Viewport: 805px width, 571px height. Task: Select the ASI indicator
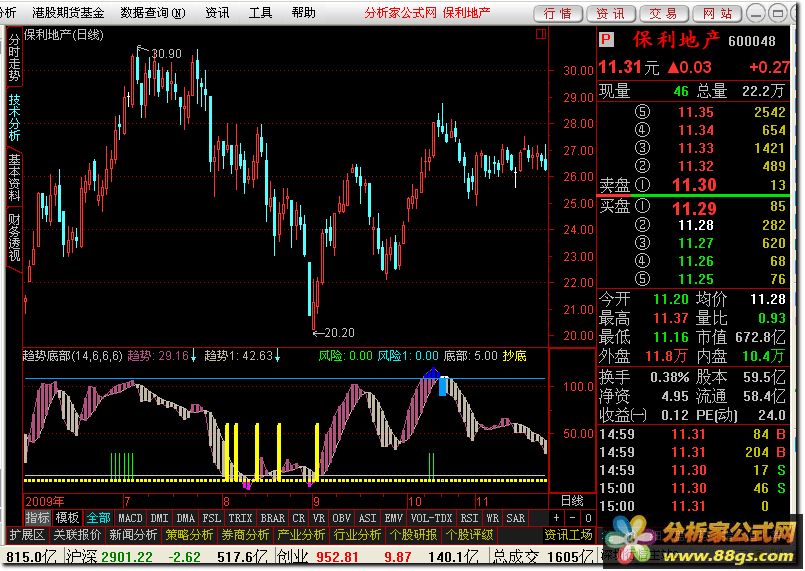(367, 518)
